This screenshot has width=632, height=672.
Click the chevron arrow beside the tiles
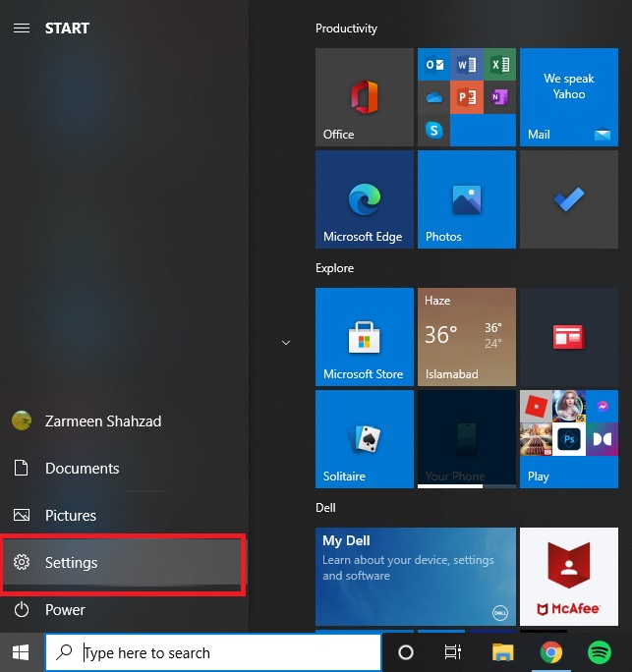pos(286,343)
